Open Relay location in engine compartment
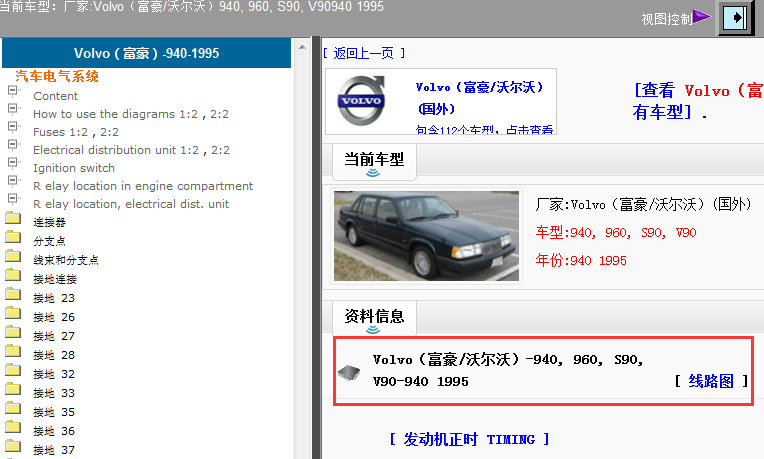This screenshot has height=459, width=764. [x=143, y=186]
